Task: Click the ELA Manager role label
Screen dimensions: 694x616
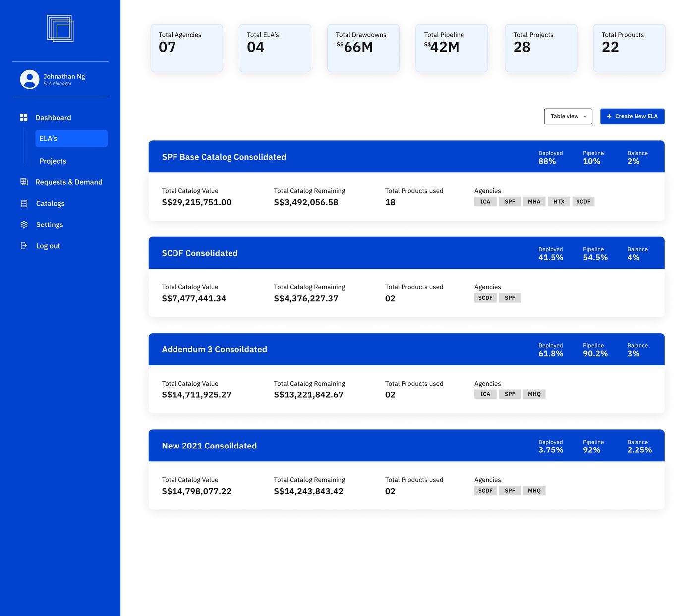Action: (x=58, y=84)
